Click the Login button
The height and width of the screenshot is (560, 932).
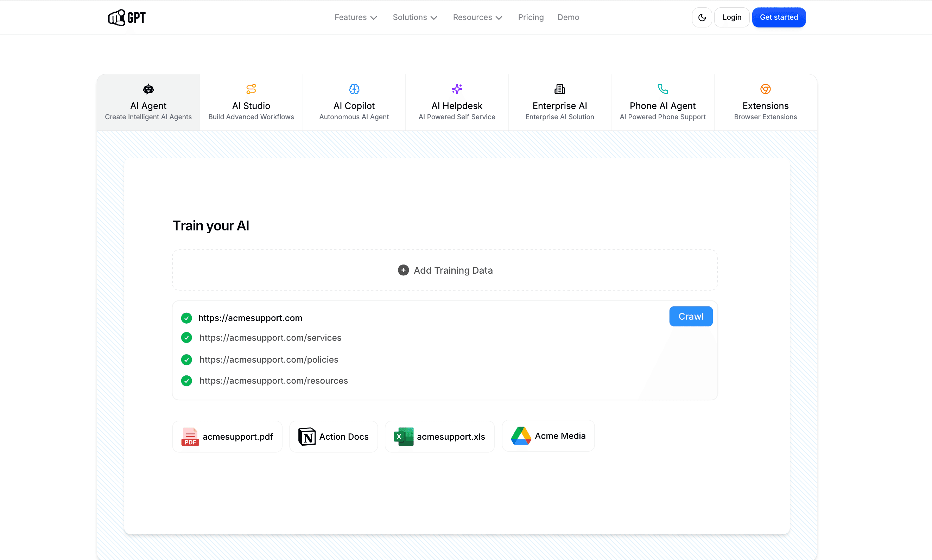tap(732, 17)
